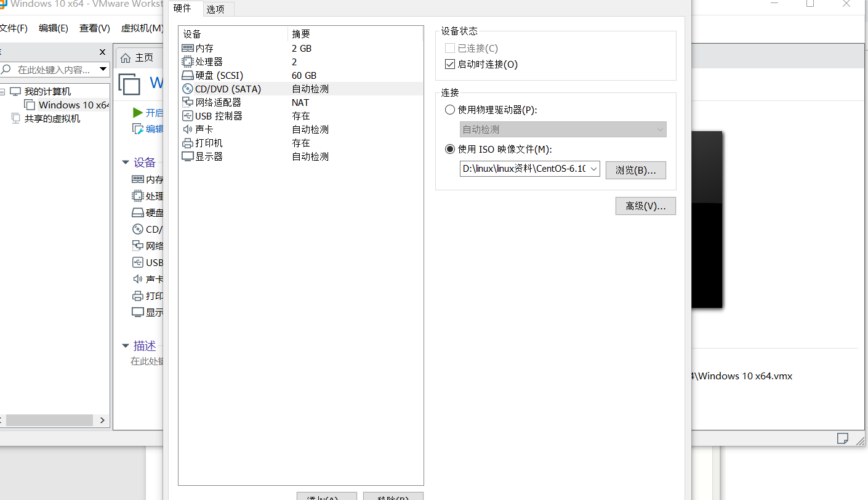868x500 pixels.
Task: Switch to the 选项 tab
Action: (x=215, y=9)
